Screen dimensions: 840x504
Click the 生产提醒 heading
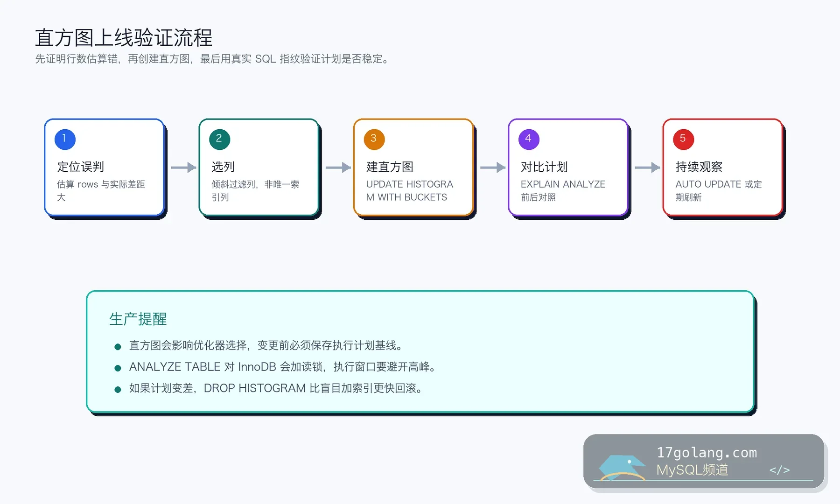point(138,319)
